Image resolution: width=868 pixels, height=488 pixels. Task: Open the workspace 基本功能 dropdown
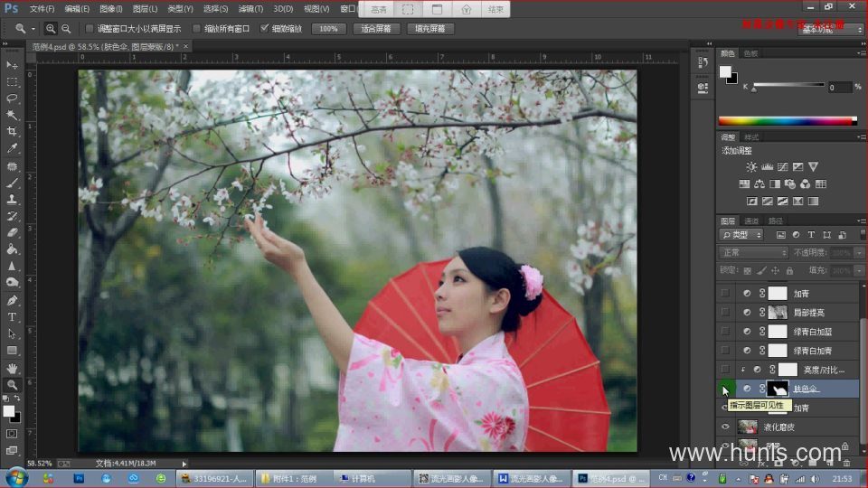pyautogui.click(x=830, y=29)
